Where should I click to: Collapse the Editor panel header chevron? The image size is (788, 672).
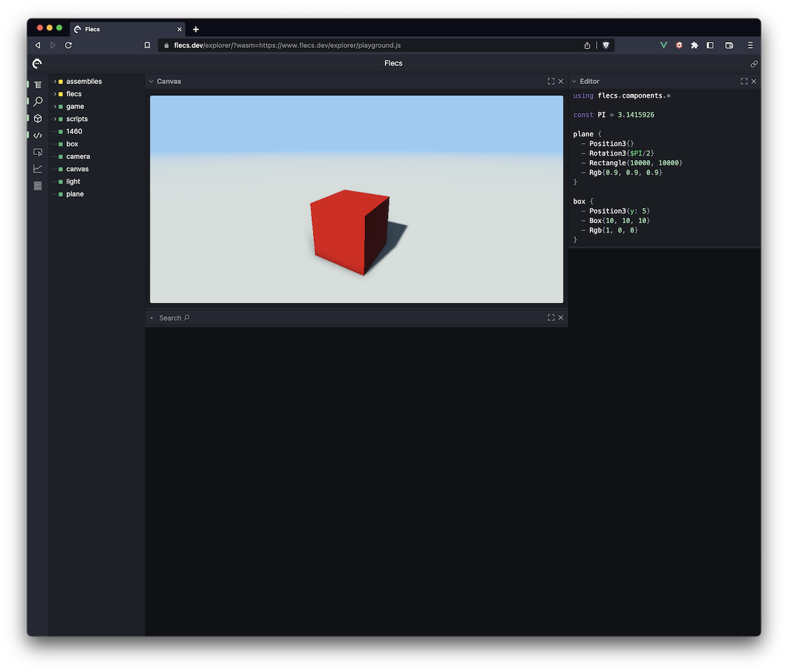575,81
